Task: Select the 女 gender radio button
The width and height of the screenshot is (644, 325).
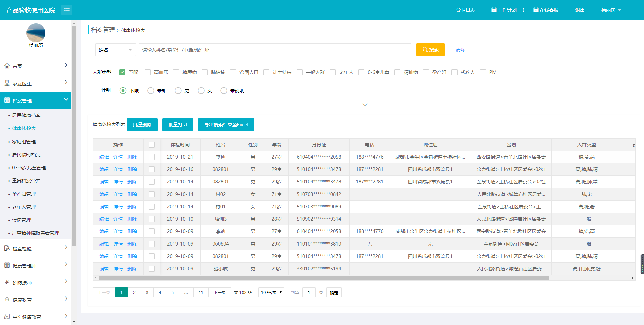Action: pyautogui.click(x=201, y=91)
